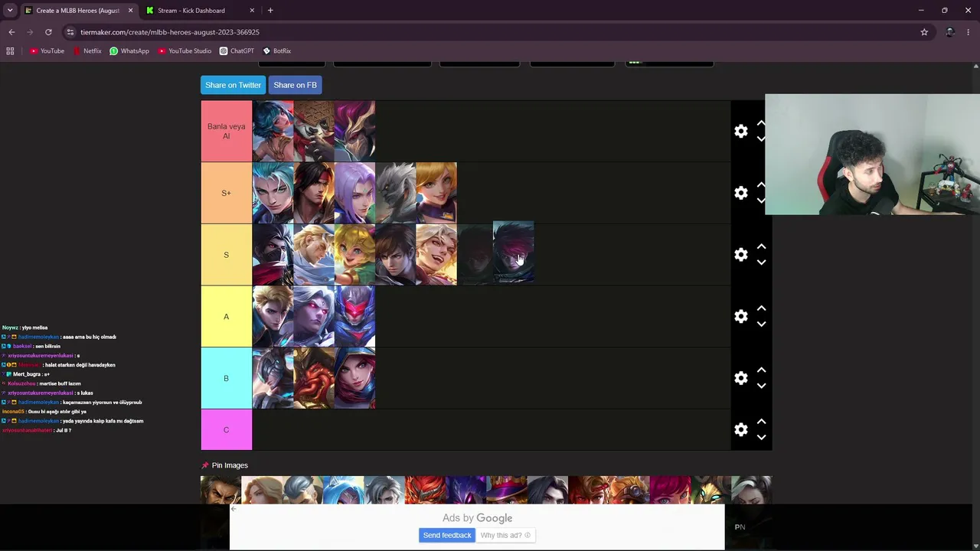Select the small yellow-haired hero in S row
The width and height of the screenshot is (980, 551).
point(354,255)
